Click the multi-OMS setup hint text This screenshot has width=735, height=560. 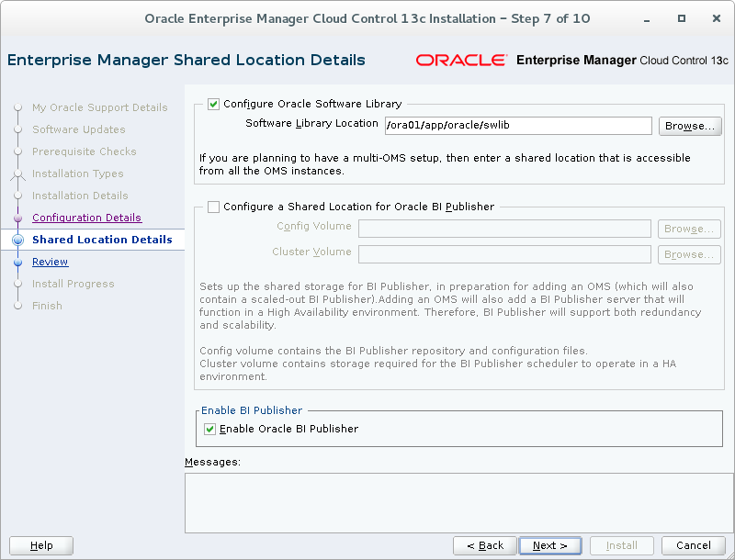pyautogui.click(x=445, y=164)
